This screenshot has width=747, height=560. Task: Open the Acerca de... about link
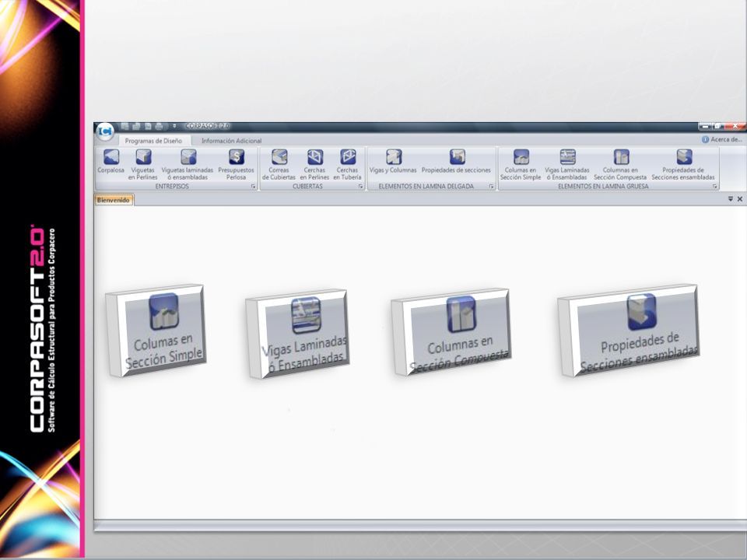722,139
